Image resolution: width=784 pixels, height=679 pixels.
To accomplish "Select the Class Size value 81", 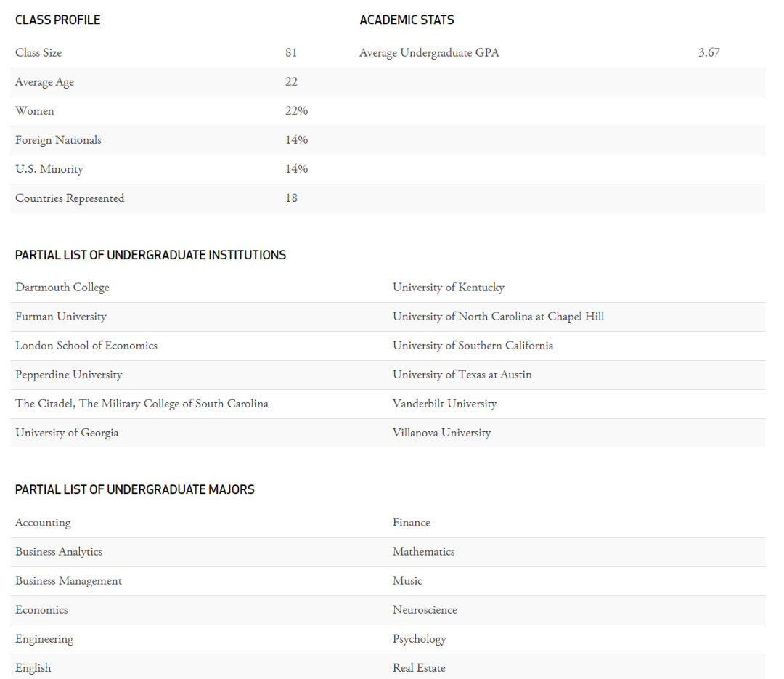I will point(291,53).
